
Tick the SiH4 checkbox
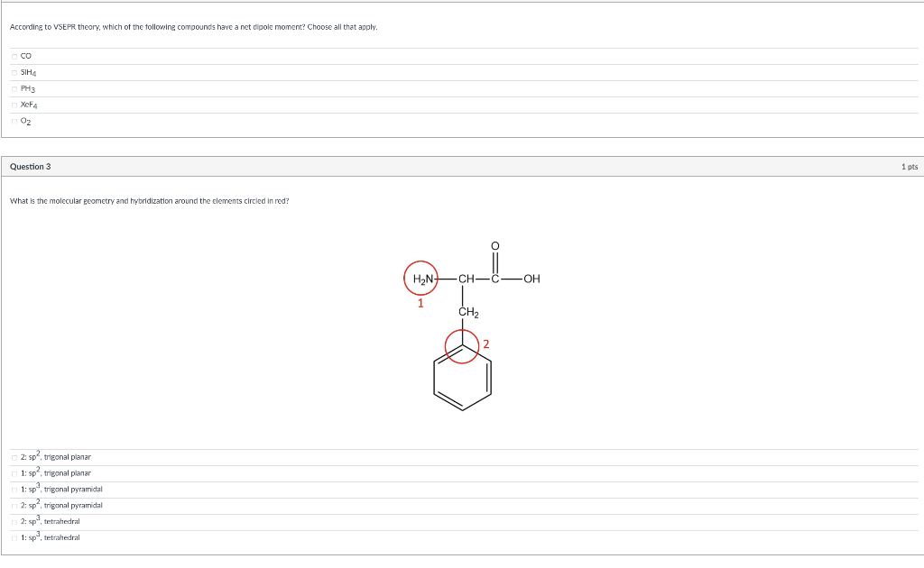[14, 73]
